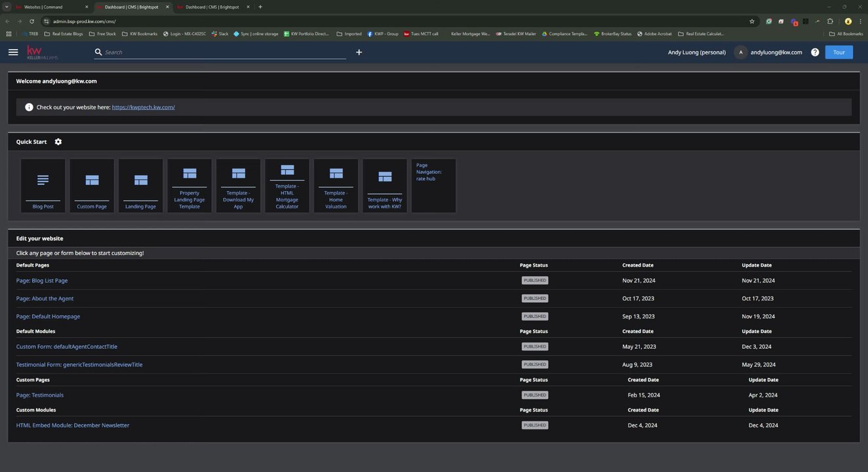Open the hamburger navigation menu
Image resolution: width=868 pixels, height=472 pixels.
(13, 52)
